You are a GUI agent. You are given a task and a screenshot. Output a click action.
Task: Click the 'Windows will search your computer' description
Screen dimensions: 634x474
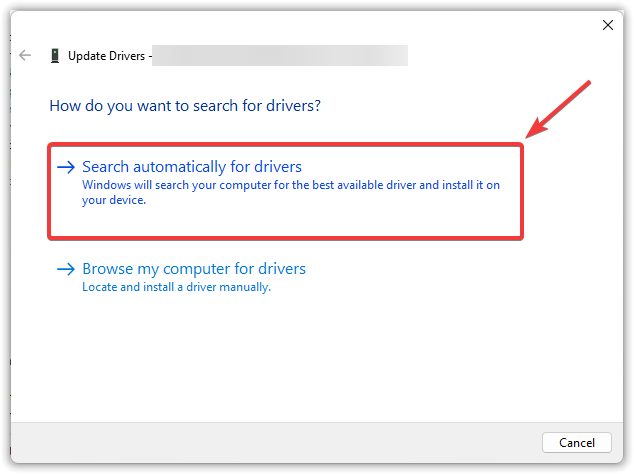[291, 192]
